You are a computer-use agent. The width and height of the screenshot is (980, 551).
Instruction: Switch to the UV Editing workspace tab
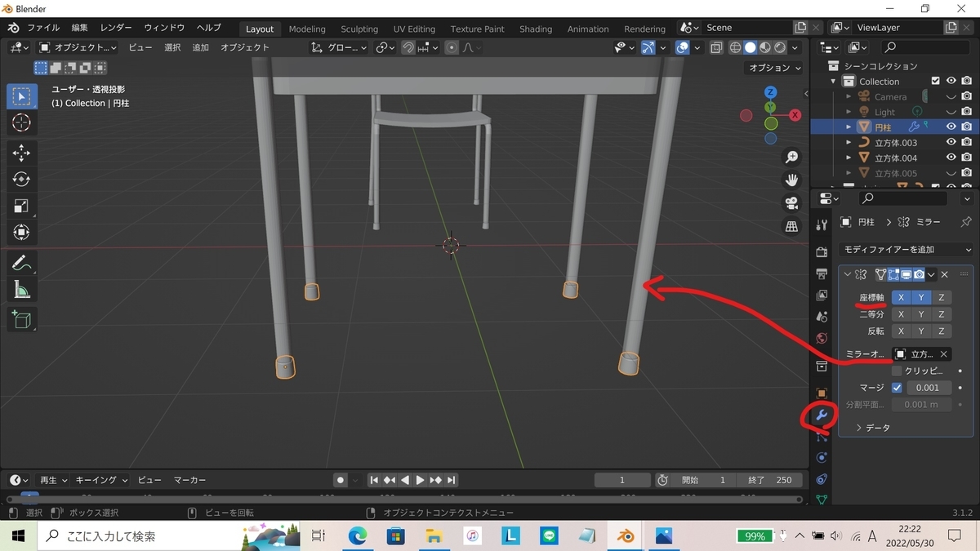pyautogui.click(x=414, y=29)
